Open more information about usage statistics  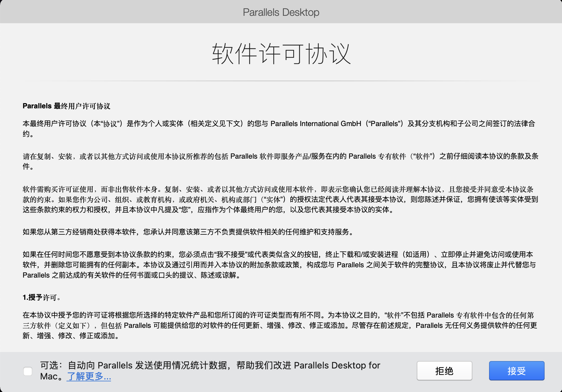88,376
